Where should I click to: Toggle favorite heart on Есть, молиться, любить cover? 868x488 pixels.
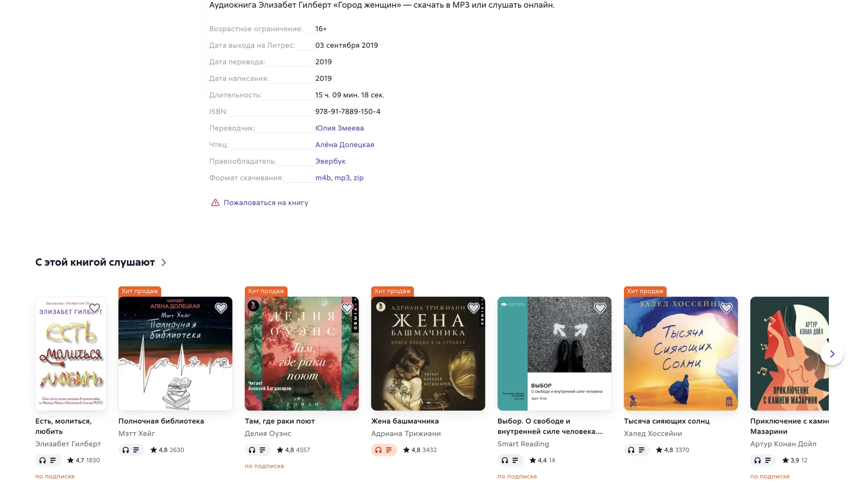[x=94, y=308]
